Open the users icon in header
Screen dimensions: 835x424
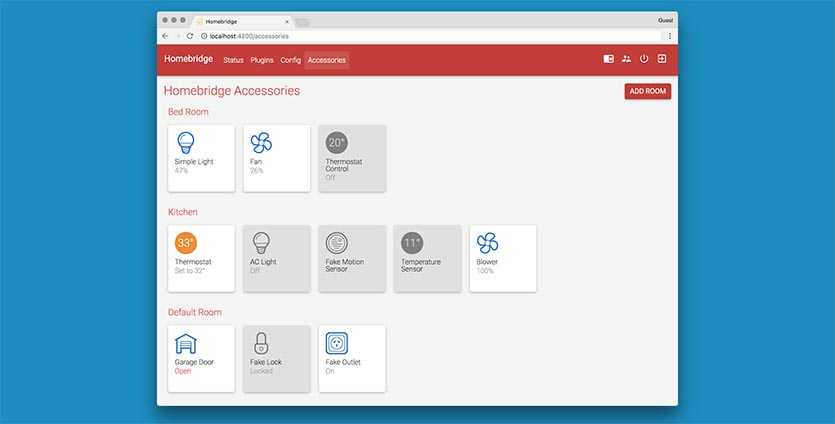pyautogui.click(x=626, y=59)
